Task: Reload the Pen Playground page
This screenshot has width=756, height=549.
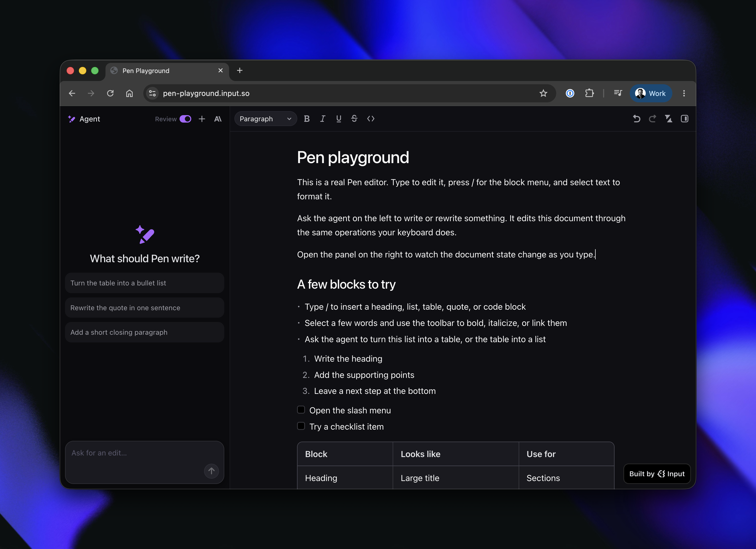Action: pyautogui.click(x=110, y=93)
